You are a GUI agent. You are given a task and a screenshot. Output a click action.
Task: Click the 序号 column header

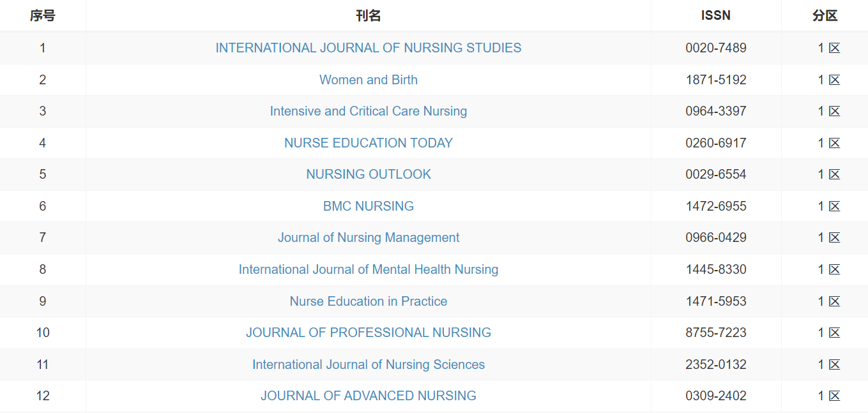click(x=43, y=16)
